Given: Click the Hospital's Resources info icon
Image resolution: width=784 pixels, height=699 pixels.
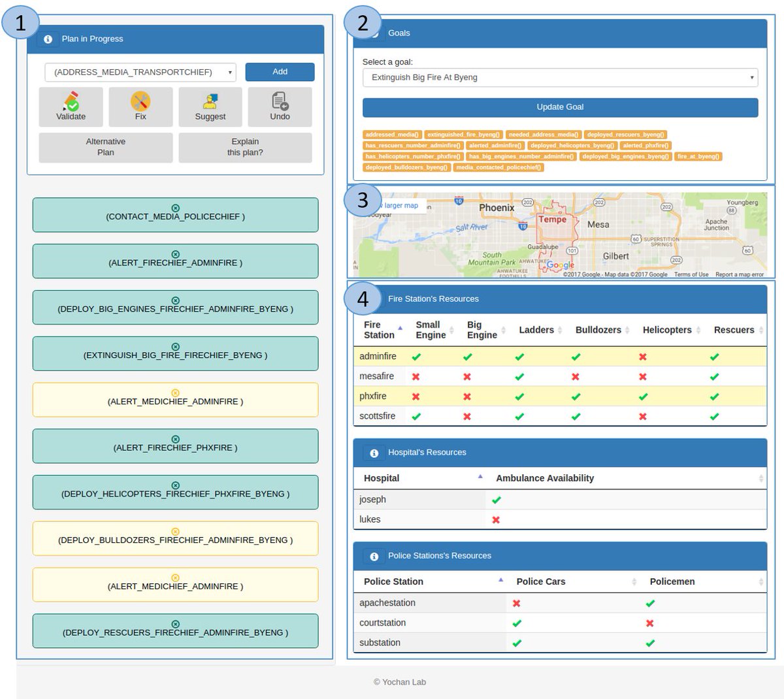Looking at the screenshot, I should pos(374,453).
